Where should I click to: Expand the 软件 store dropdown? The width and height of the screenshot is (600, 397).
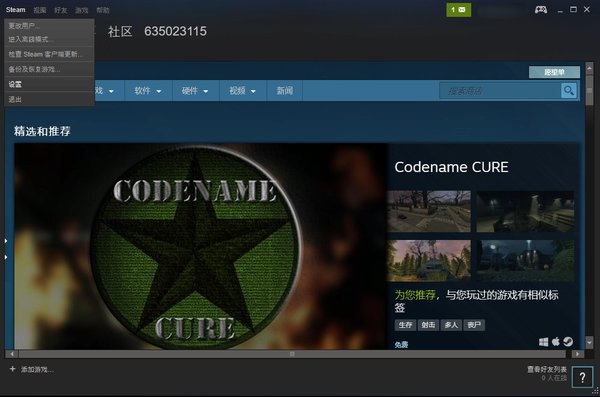(x=148, y=91)
